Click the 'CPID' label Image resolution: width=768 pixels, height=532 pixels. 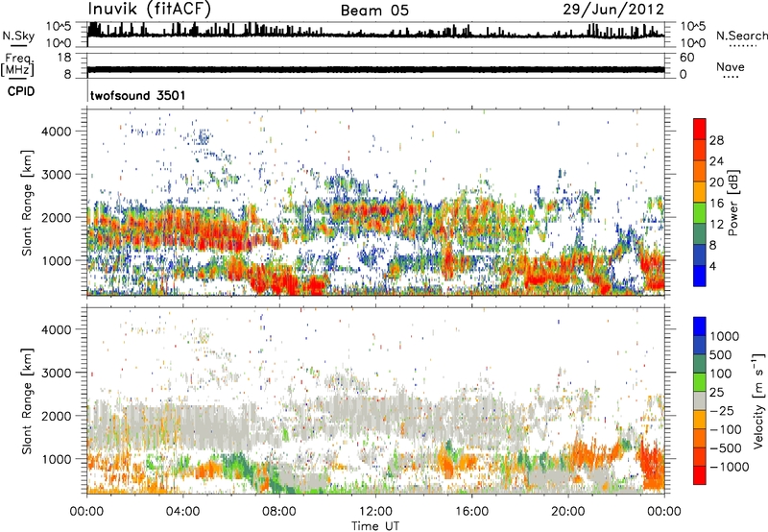coord(21,91)
